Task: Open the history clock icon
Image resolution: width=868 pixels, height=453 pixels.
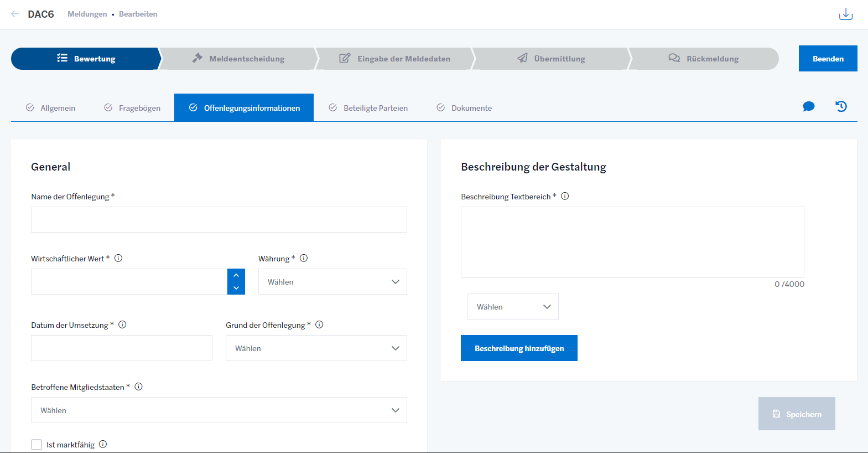Action: click(841, 106)
